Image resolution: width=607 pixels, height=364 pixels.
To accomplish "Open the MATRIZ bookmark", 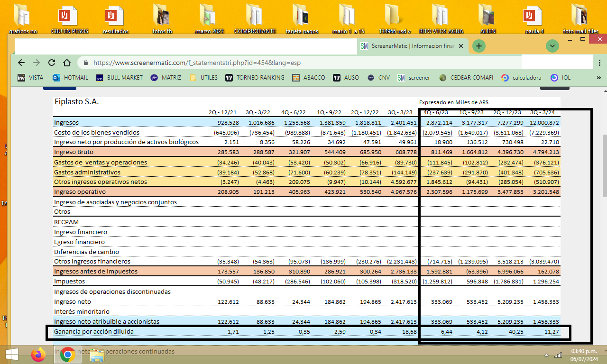I will coord(166,78).
